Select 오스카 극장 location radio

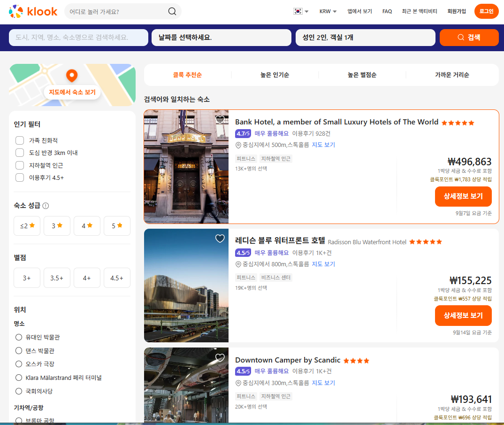[x=19, y=364]
